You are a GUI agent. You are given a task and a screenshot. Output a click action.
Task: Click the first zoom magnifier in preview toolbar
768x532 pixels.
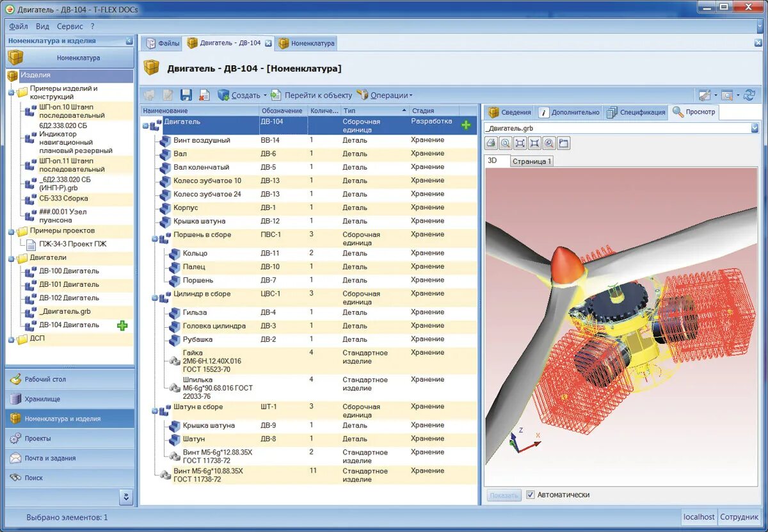506,143
